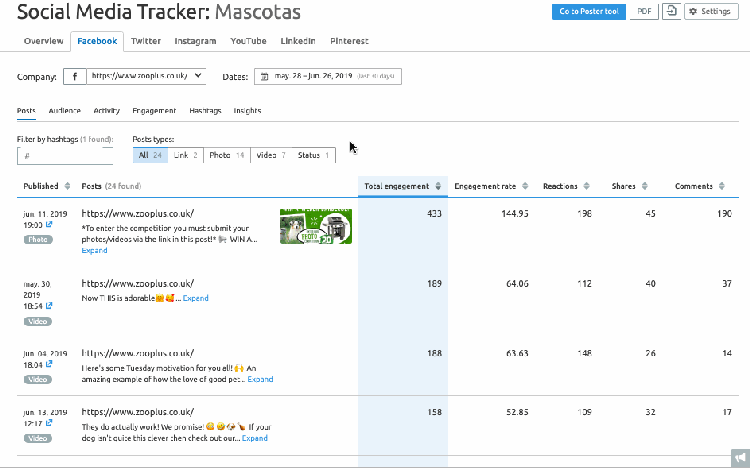This screenshot has height=468, width=750.
Task: Sort by Published column arrows
Action: 67,186
